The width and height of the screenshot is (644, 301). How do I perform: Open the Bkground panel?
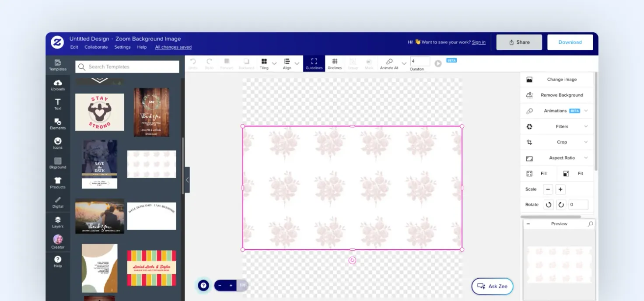coord(58,163)
